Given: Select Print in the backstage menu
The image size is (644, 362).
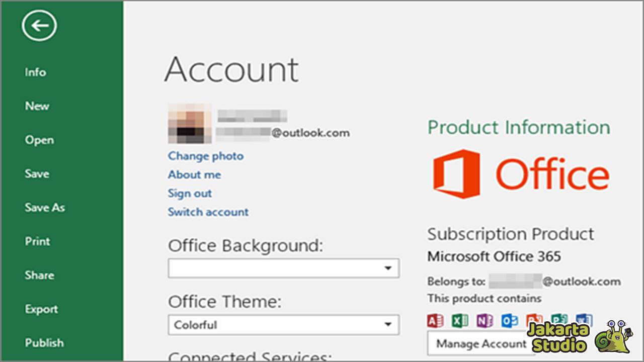Looking at the screenshot, I should pyautogui.click(x=38, y=241).
